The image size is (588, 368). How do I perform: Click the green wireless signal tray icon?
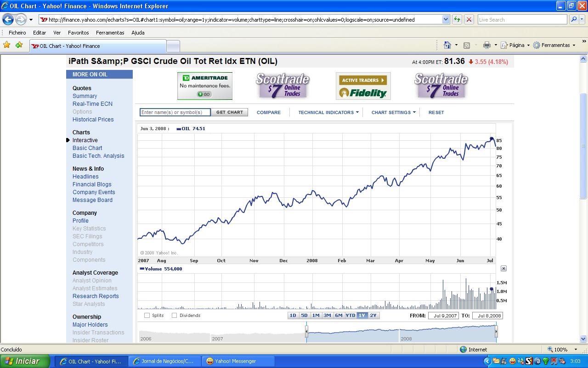546,361
